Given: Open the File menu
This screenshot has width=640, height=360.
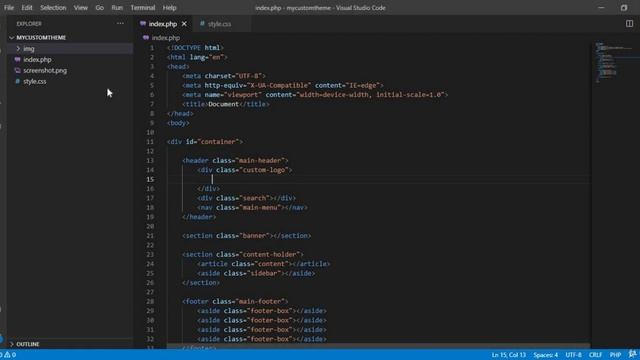Looking at the screenshot, I should 9,8.
